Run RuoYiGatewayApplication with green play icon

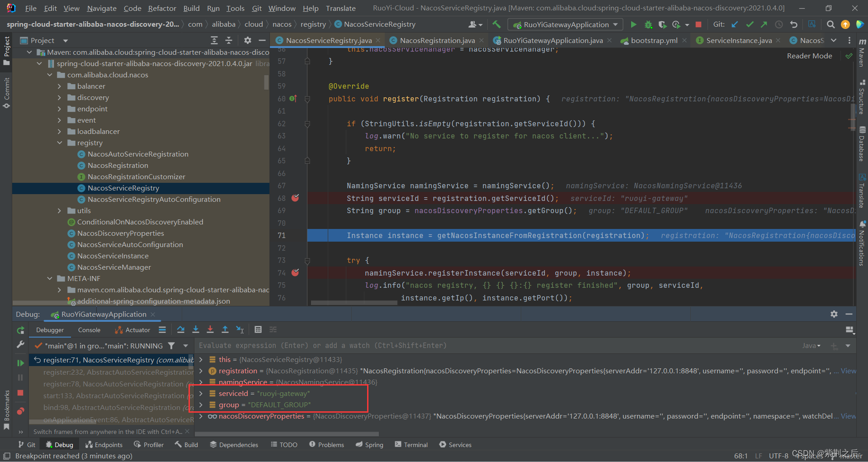633,24
